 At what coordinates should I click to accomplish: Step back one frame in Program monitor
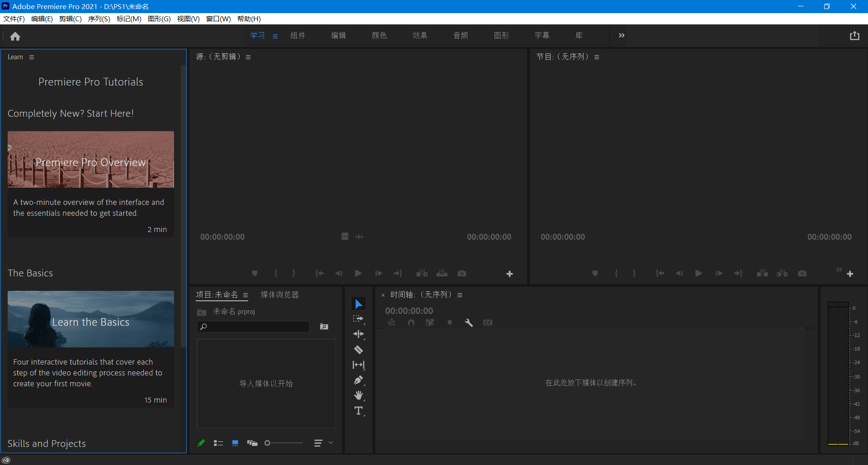coord(679,273)
